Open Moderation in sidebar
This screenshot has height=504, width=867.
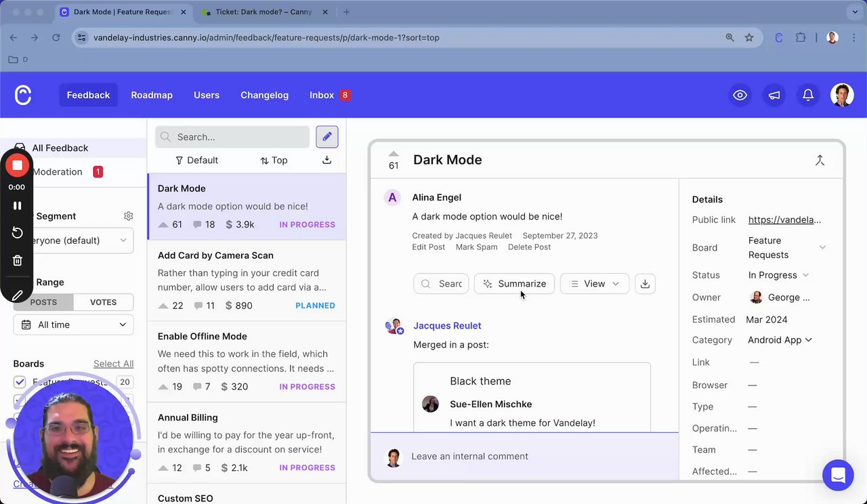click(73, 172)
